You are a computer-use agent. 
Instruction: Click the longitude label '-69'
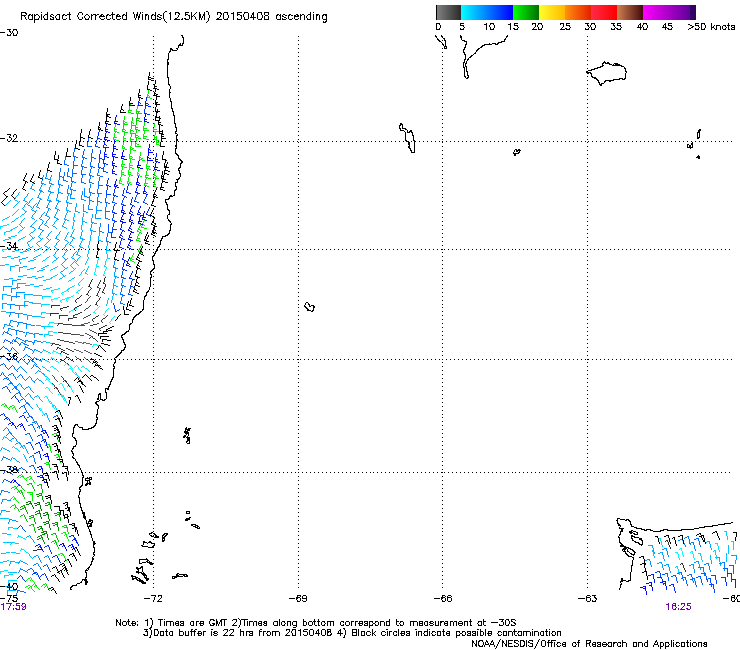pyautogui.click(x=298, y=599)
